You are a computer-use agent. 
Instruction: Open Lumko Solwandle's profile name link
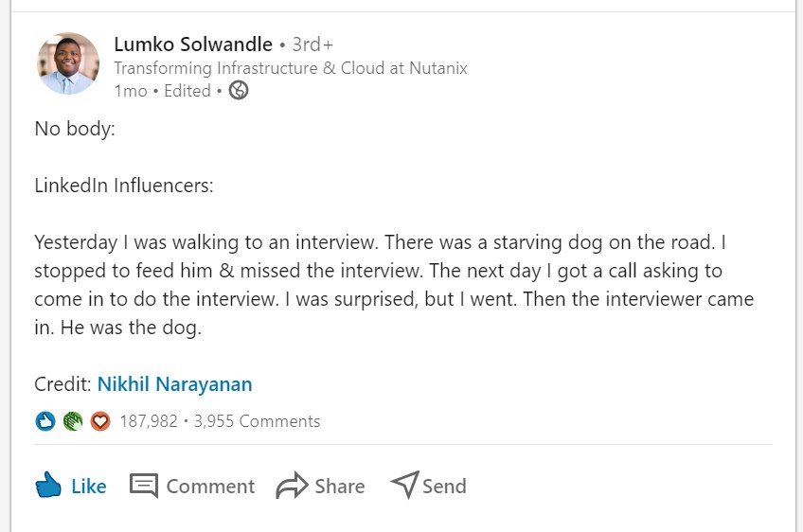tap(192, 44)
